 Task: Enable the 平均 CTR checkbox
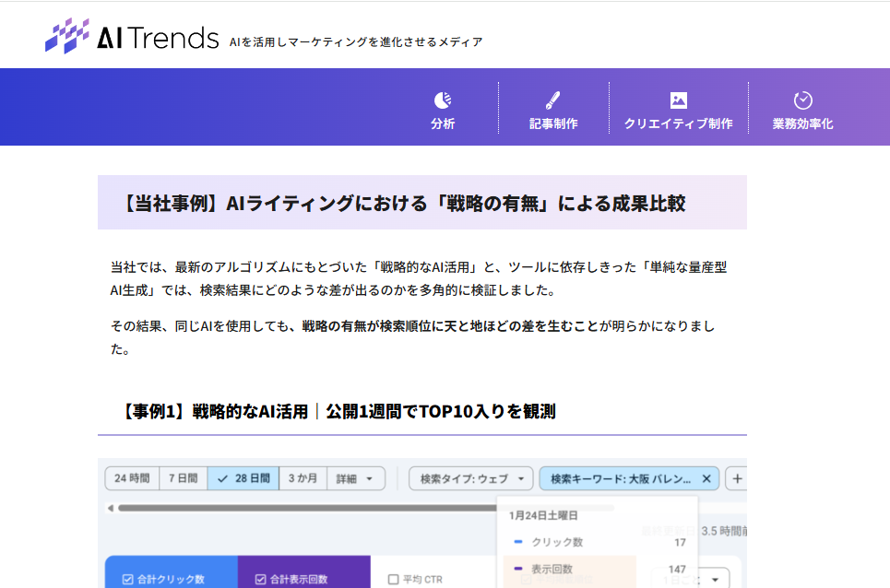394,580
